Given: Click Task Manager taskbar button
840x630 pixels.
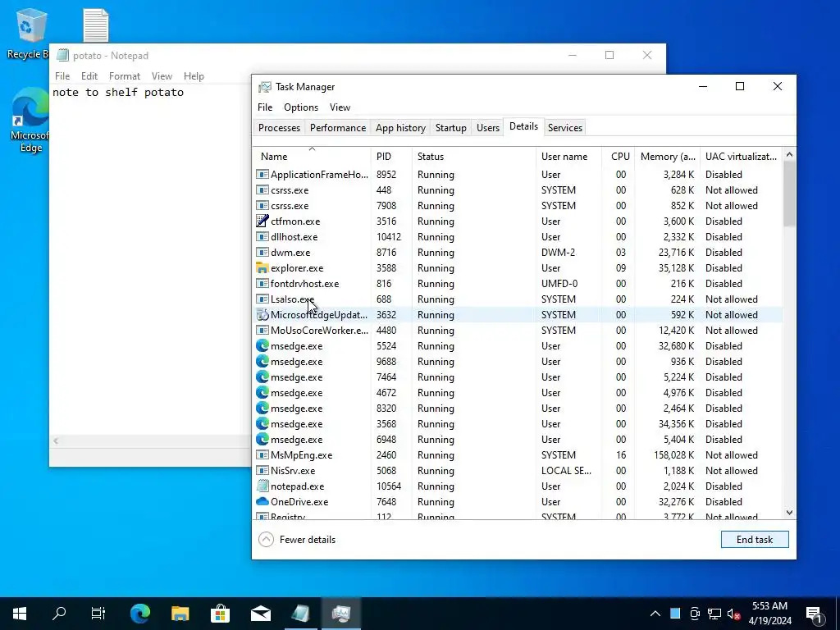Looking at the screenshot, I should point(341,614).
